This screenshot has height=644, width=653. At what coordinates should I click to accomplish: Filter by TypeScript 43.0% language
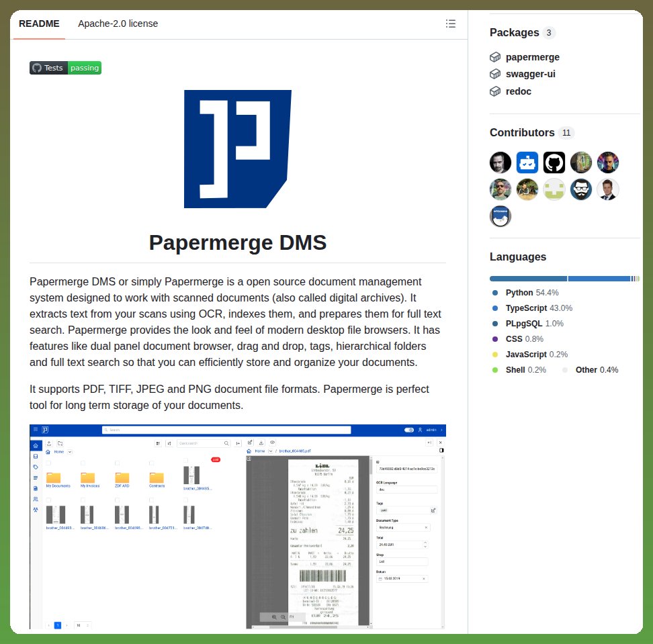click(x=532, y=308)
